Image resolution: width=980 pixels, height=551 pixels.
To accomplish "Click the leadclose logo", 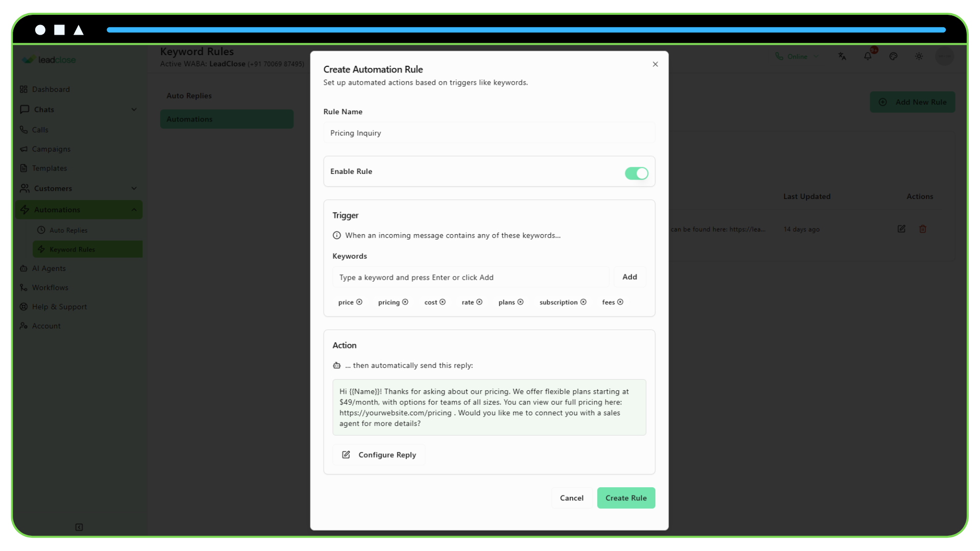I will [49, 60].
